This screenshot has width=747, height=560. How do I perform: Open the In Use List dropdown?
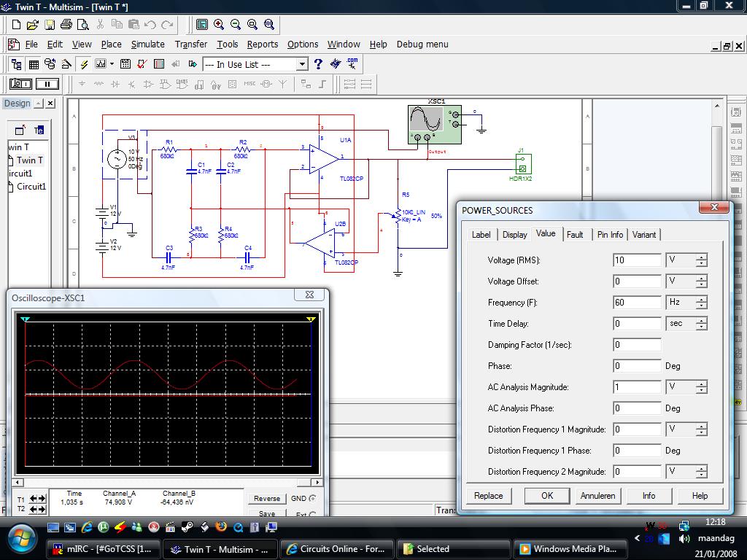coord(302,64)
